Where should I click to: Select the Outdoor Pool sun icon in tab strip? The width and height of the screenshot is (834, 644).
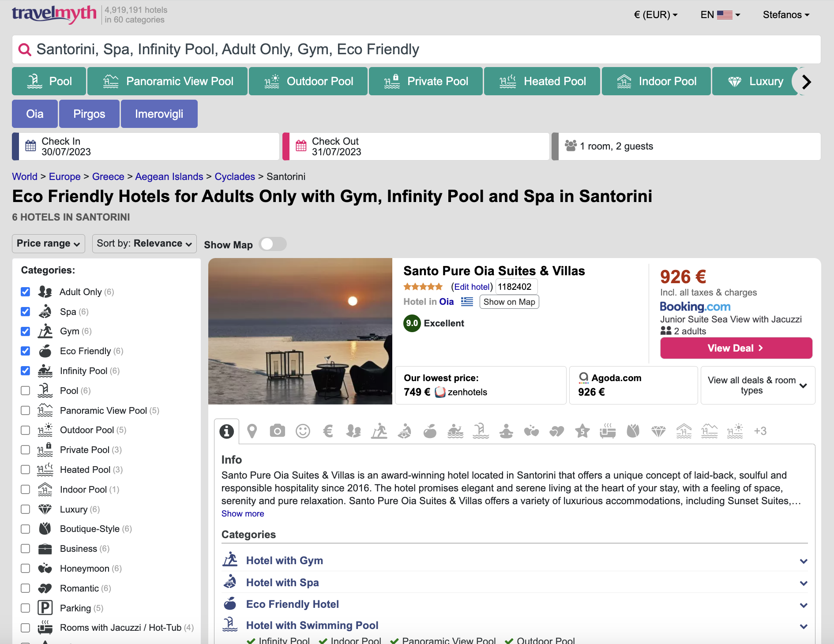[735, 431]
